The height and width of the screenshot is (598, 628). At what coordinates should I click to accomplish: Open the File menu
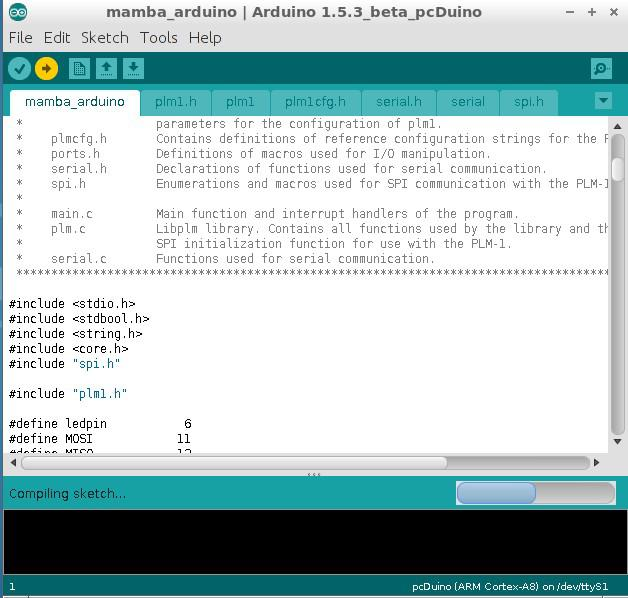(x=20, y=37)
